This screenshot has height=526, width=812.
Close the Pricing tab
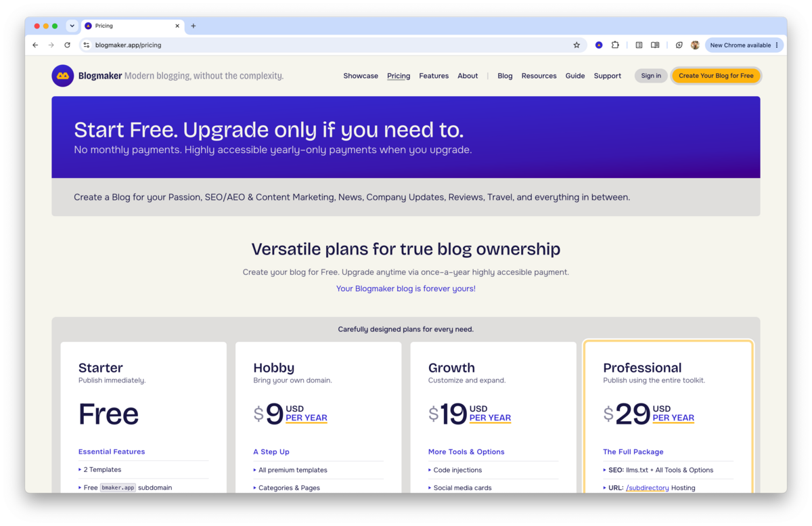click(x=177, y=26)
